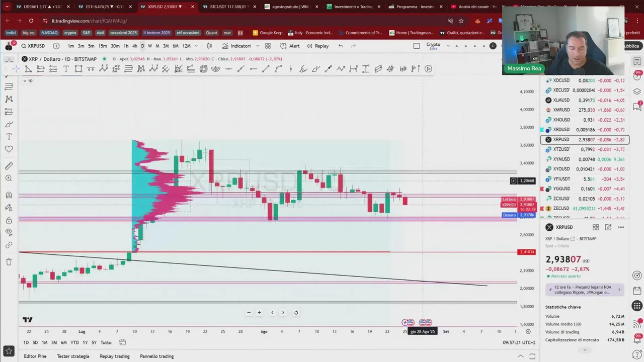The height and width of the screenshot is (362, 644).
Task: Open details panel three-dots menu
Action: (x=621, y=227)
